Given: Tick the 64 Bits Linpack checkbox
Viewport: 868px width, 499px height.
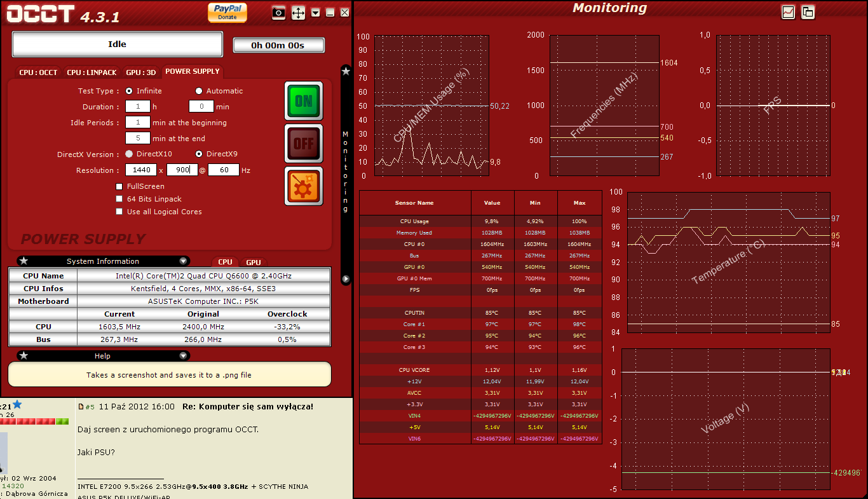Looking at the screenshot, I should pyautogui.click(x=119, y=199).
